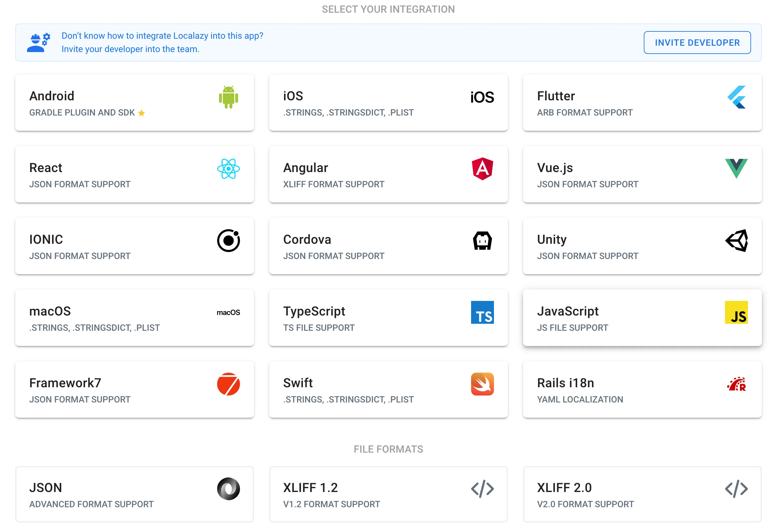The height and width of the screenshot is (532, 779).
Task: Click the Flutter logo icon
Action: (x=736, y=97)
